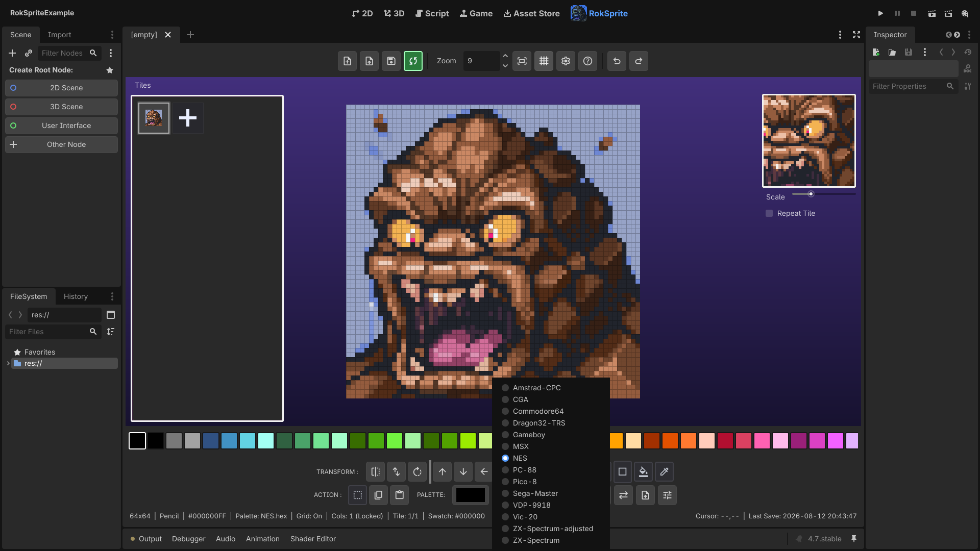980x551 pixels.
Task: Select the MSX palette radio button
Action: click(x=505, y=446)
